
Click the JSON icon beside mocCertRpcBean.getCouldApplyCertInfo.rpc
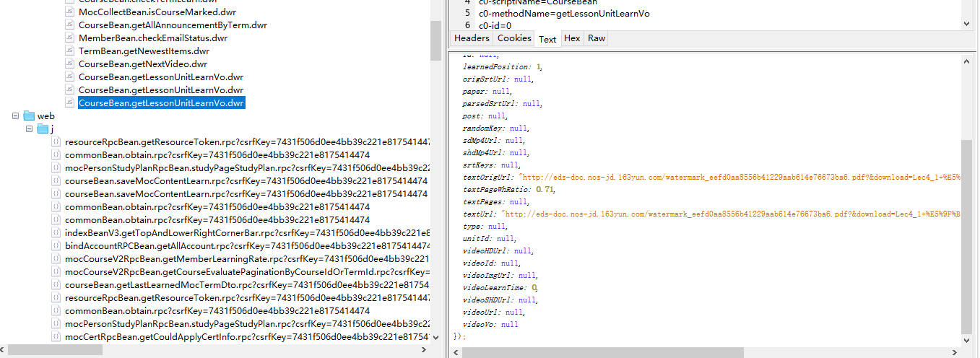56,336
